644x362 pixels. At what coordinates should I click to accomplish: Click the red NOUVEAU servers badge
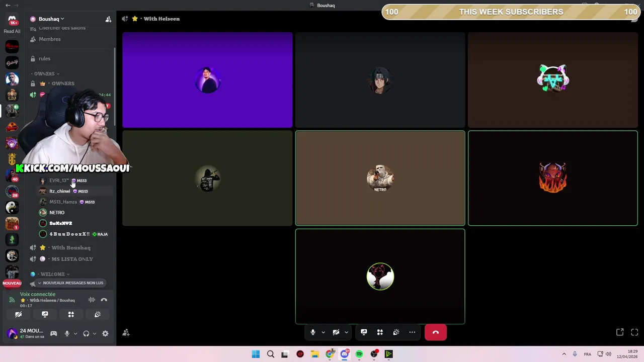pos(12,283)
